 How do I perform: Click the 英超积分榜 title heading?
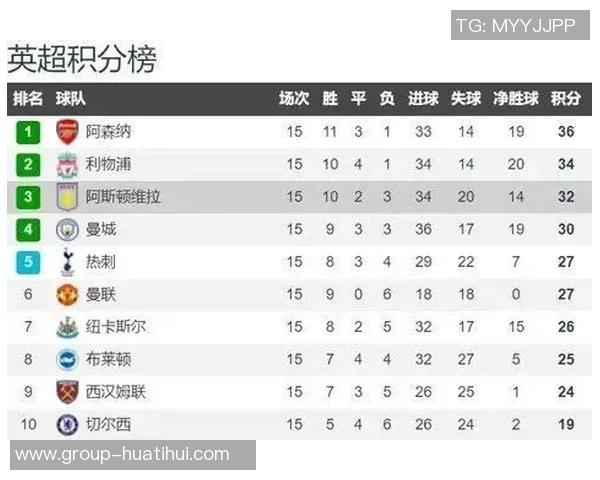coord(82,59)
